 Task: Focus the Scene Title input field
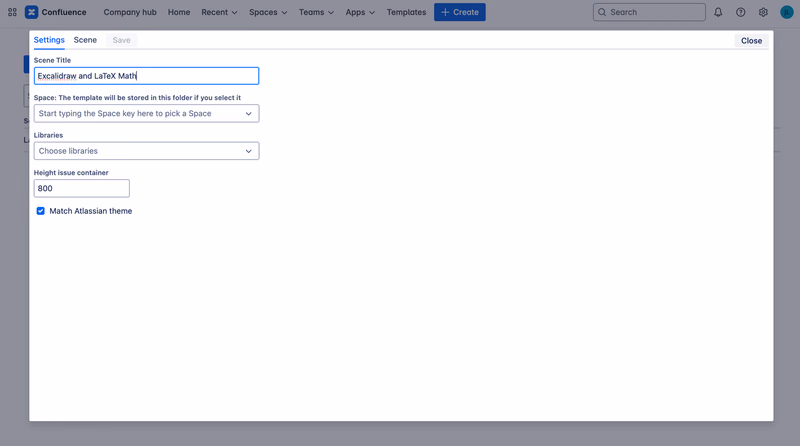[x=146, y=76]
